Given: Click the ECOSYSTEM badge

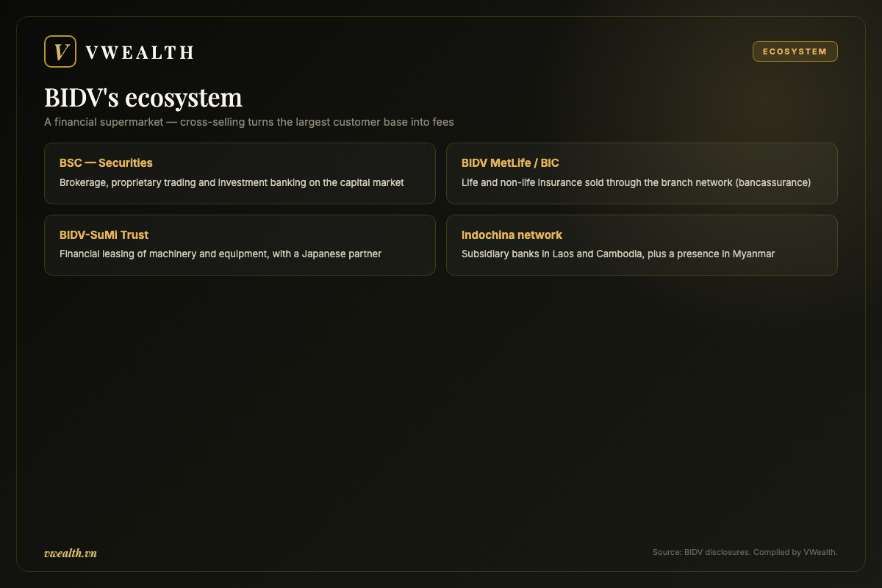Looking at the screenshot, I should tap(795, 51).
